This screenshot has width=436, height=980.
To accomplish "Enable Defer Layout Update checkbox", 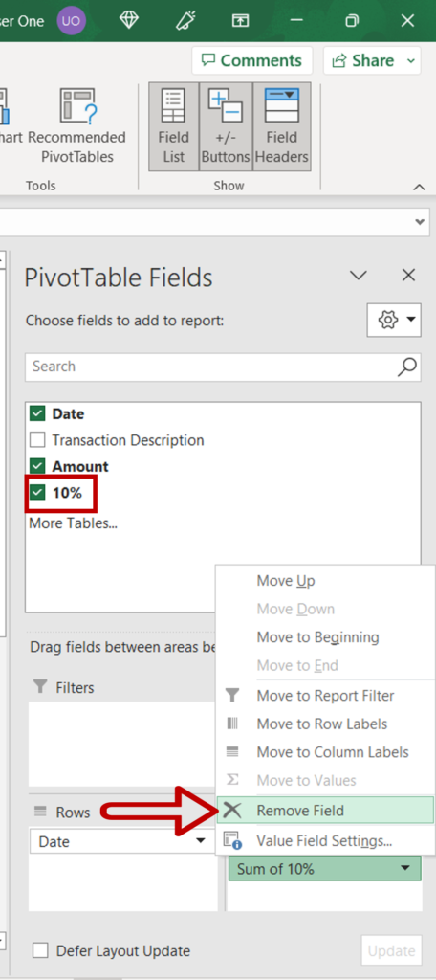I will click(x=40, y=950).
